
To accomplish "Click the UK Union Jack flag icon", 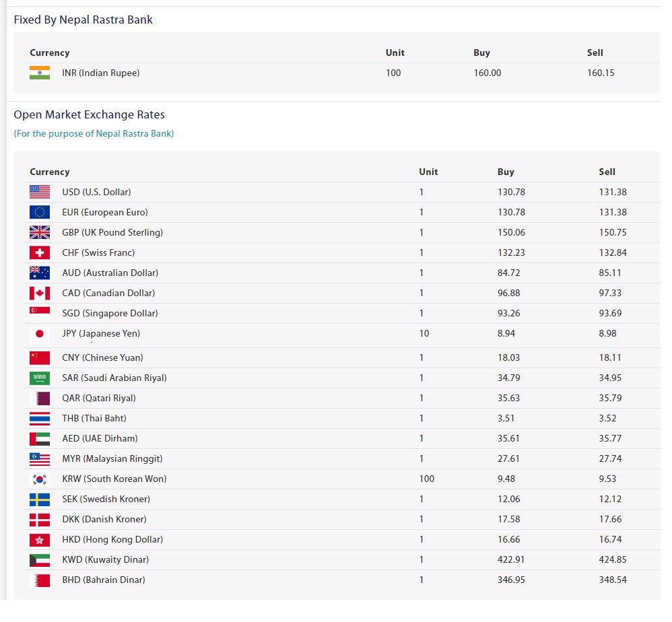I will coord(40,232).
